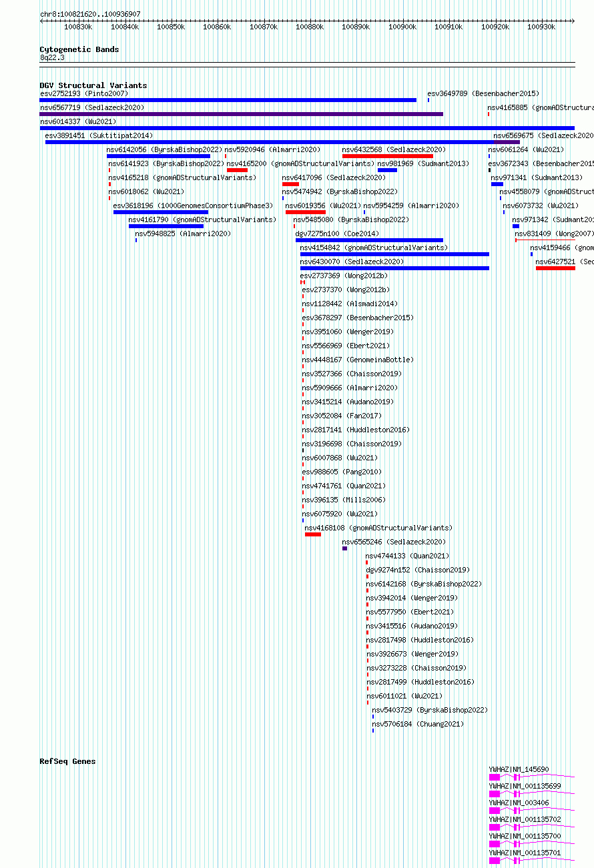
Task: Select variant esv3891451 (Suktitipat2014)
Action: 99,135
